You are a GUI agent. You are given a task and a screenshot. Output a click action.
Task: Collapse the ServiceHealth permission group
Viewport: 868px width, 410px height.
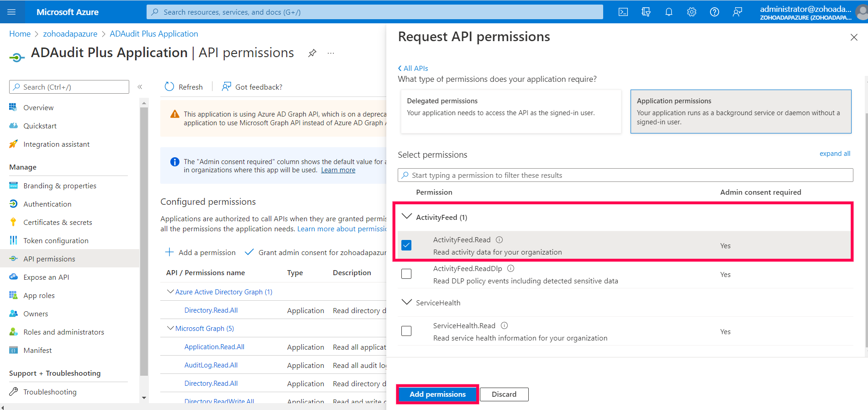406,302
